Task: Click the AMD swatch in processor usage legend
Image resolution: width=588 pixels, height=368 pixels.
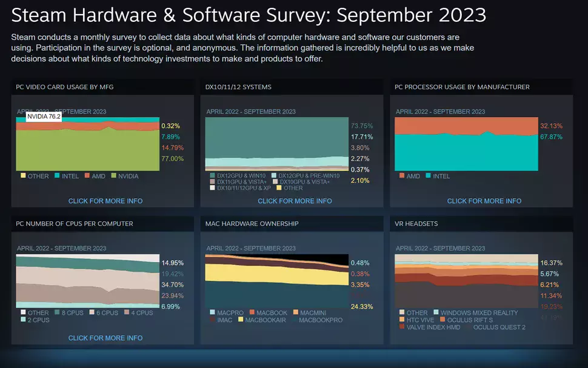Action: (x=402, y=176)
